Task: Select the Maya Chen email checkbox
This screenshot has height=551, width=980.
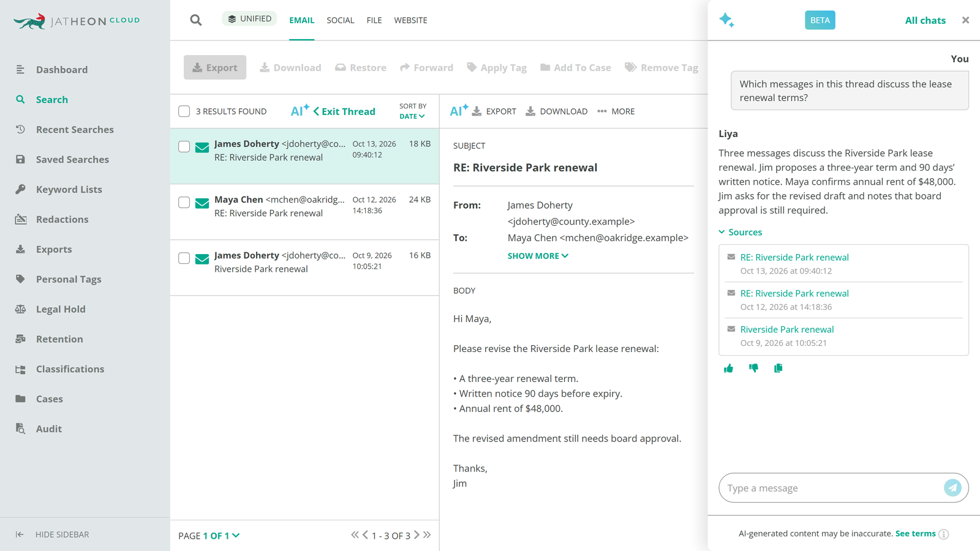Action: 184,202
